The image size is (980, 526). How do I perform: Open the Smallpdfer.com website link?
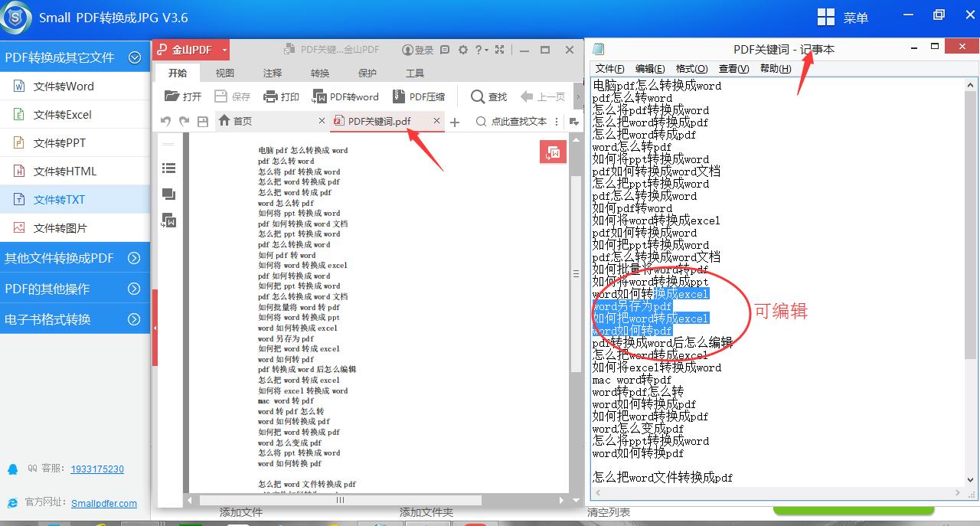tap(104, 504)
